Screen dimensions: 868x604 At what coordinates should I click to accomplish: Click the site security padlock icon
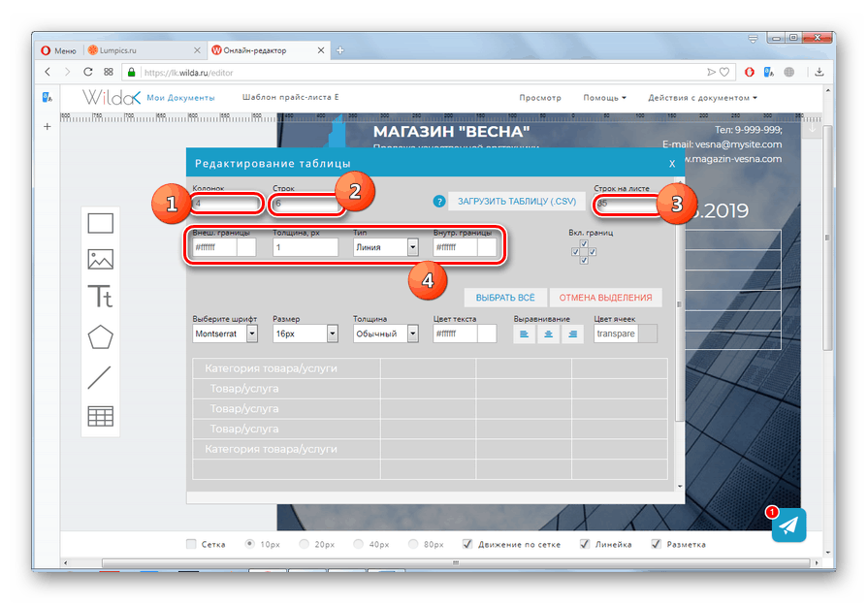131,72
